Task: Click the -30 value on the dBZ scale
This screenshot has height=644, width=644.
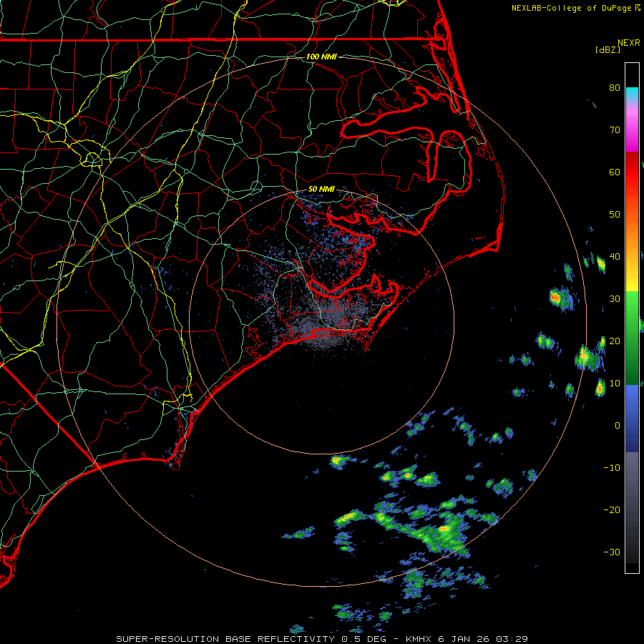Action: pos(612,552)
